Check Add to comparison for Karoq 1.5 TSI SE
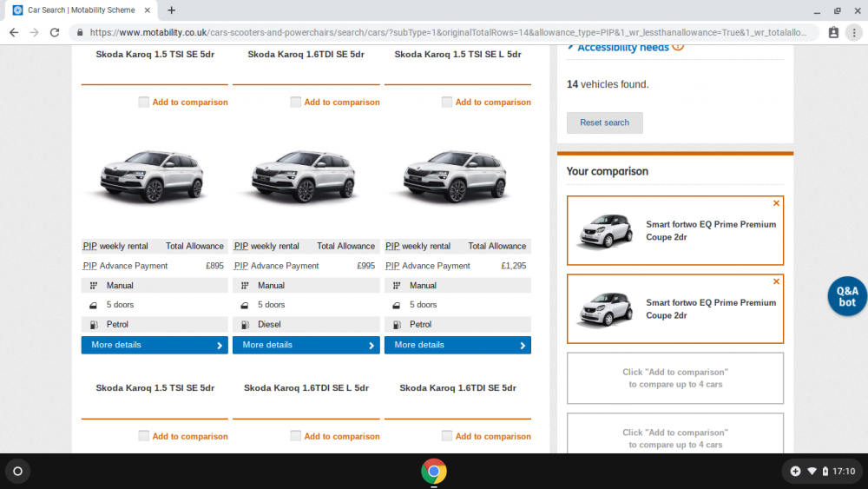The width and height of the screenshot is (868, 489). pyautogui.click(x=143, y=102)
